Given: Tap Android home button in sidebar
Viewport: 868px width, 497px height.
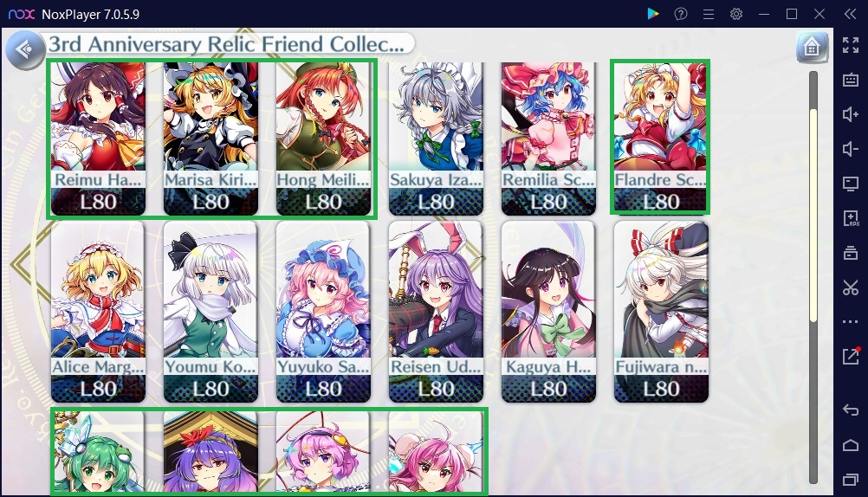Looking at the screenshot, I should 851,444.
